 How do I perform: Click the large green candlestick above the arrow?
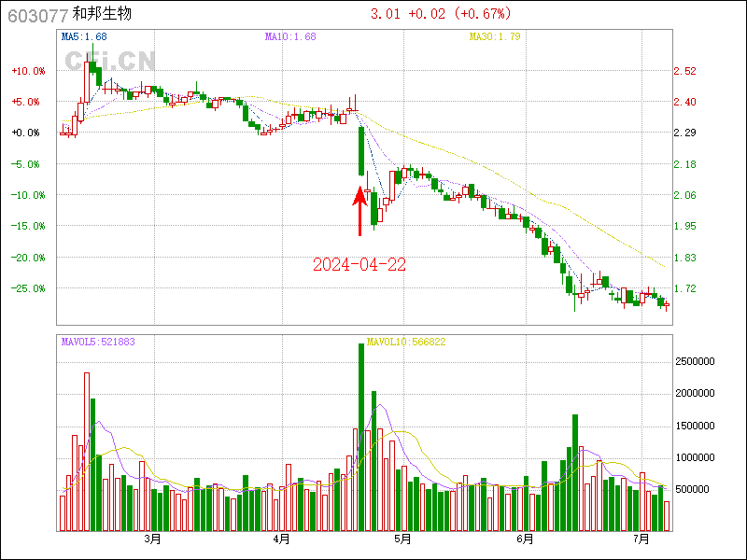361,151
